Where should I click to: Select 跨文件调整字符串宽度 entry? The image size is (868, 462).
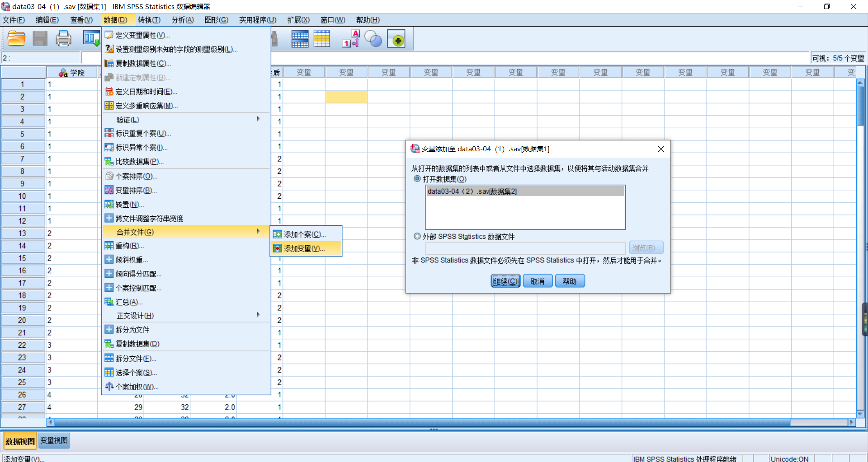[x=186, y=218]
